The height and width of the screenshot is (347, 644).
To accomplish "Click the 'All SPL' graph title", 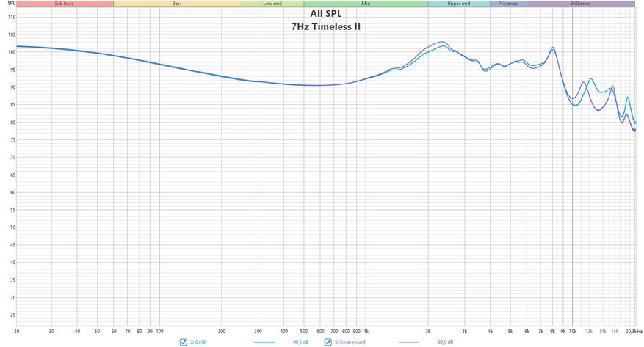I will [x=326, y=13].
